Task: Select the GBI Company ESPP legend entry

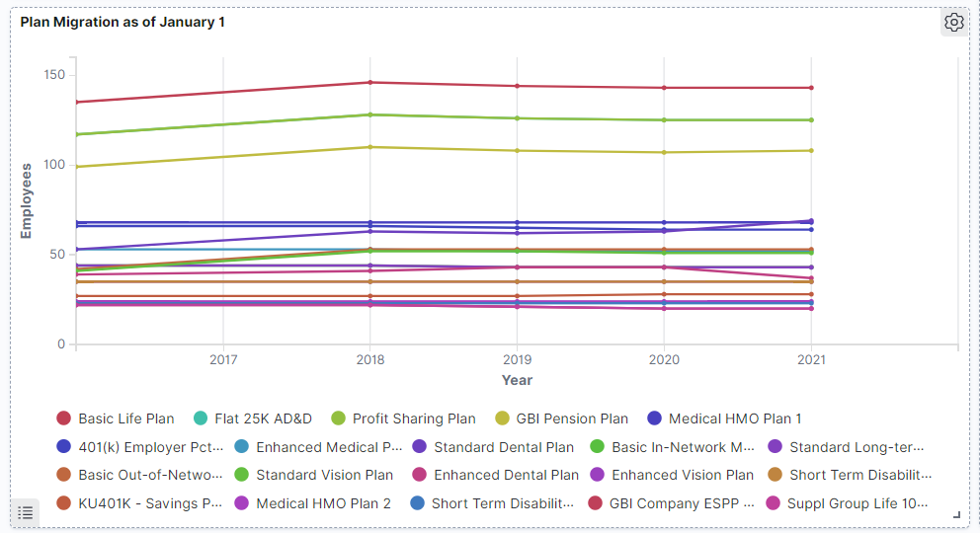Action: tap(681, 503)
